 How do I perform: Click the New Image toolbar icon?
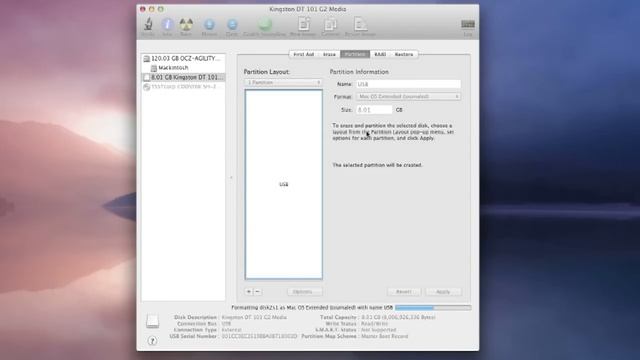click(x=303, y=24)
